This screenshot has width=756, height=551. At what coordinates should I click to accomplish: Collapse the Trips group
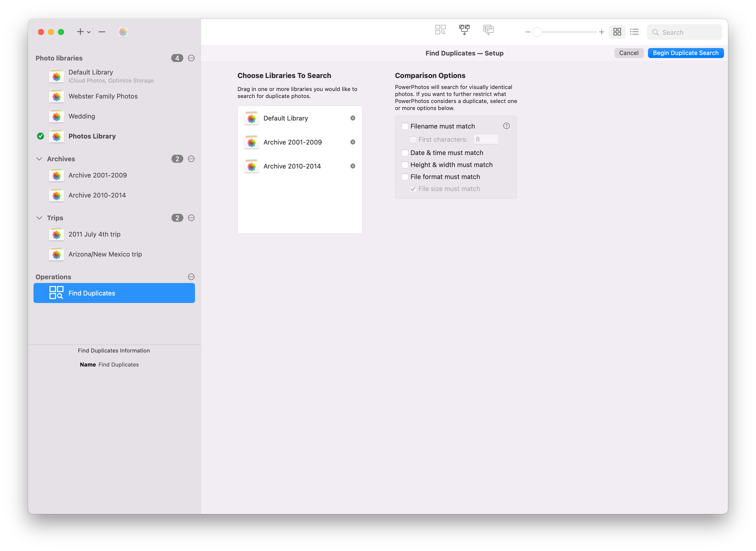coord(39,218)
